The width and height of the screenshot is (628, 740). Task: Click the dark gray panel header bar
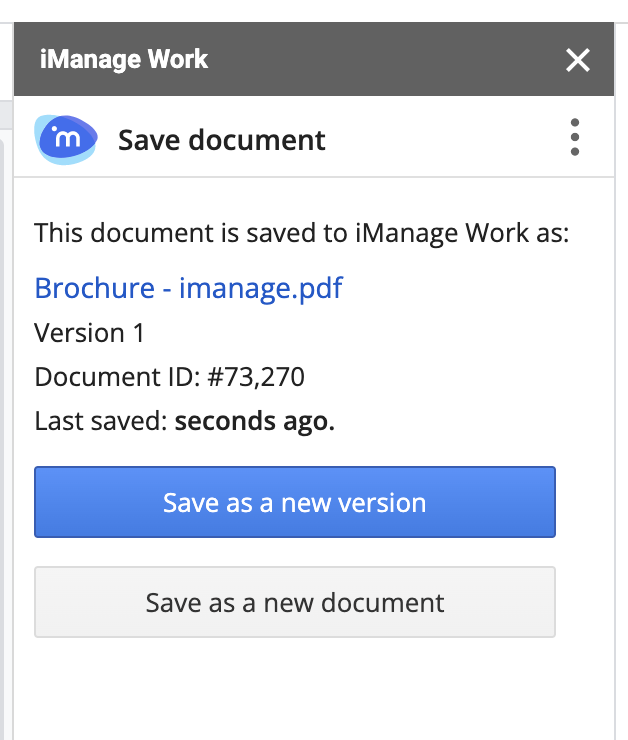pyautogui.click(x=380, y=59)
